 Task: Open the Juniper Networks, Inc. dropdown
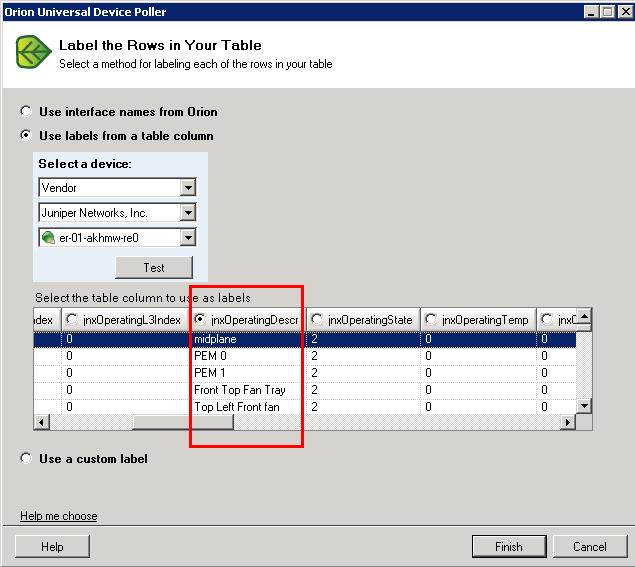point(188,213)
